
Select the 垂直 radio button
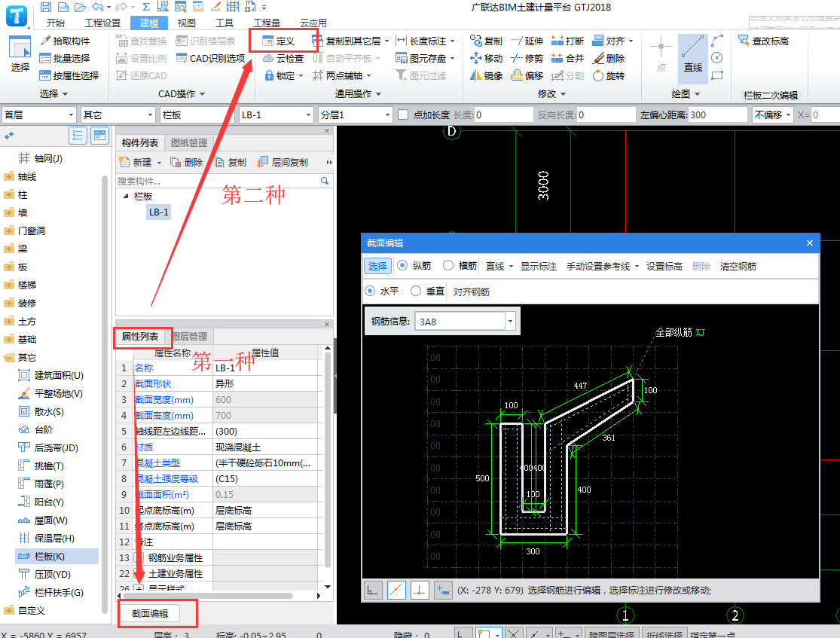coord(416,291)
